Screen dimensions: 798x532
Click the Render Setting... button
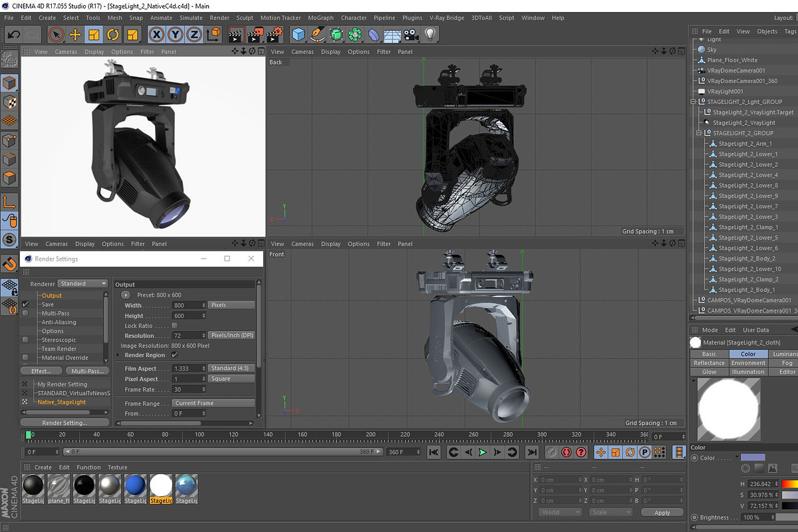pyautogui.click(x=65, y=422)
